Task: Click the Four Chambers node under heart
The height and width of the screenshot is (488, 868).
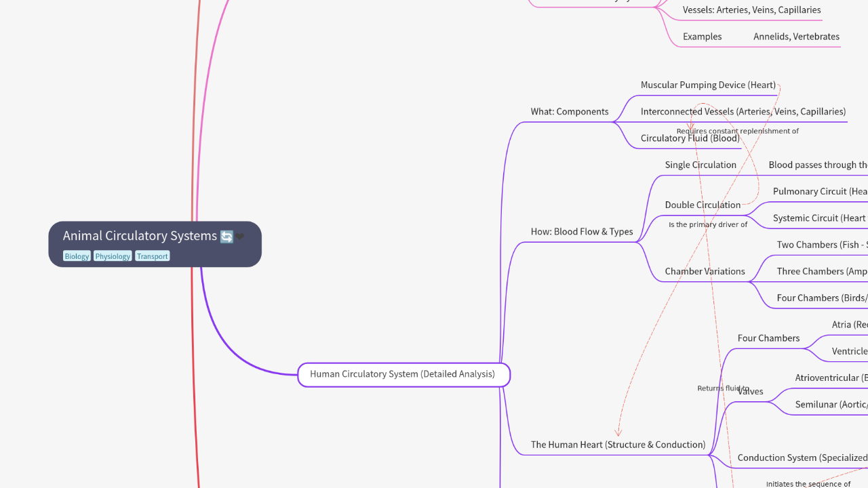Action: (768, 338)
